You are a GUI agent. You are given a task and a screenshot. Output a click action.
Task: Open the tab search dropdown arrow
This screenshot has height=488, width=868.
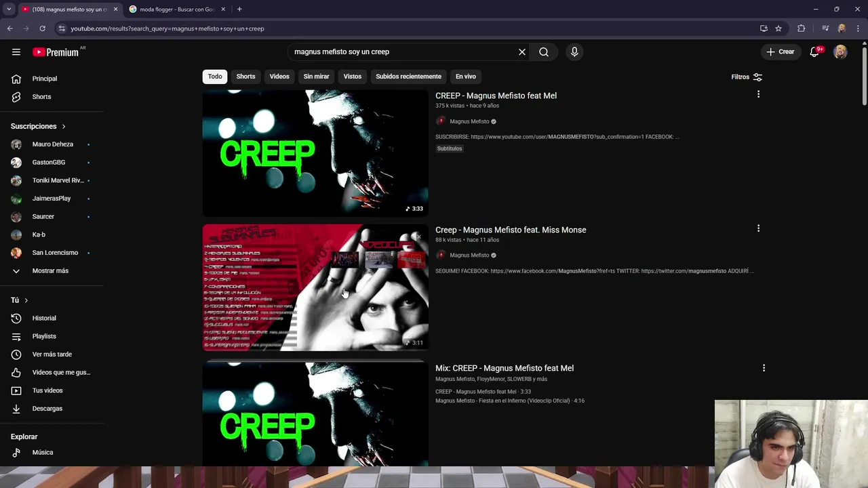tap(9, 9)
